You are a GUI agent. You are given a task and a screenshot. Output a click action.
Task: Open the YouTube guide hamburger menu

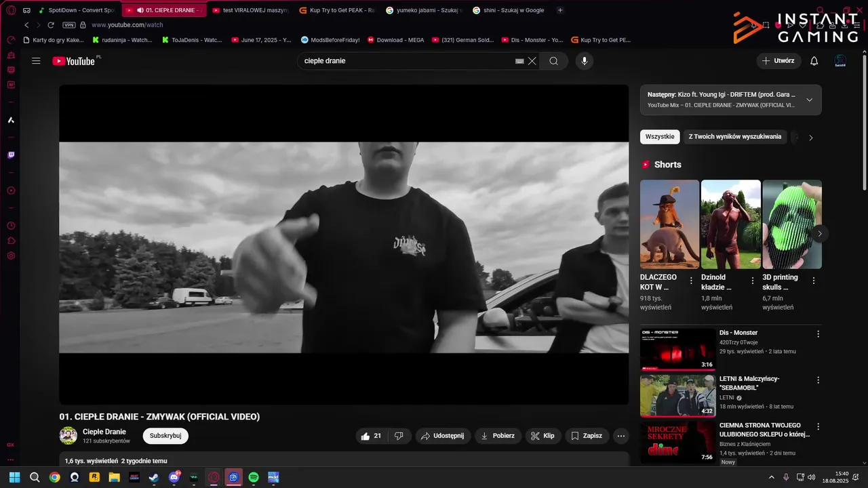[36, 61]
